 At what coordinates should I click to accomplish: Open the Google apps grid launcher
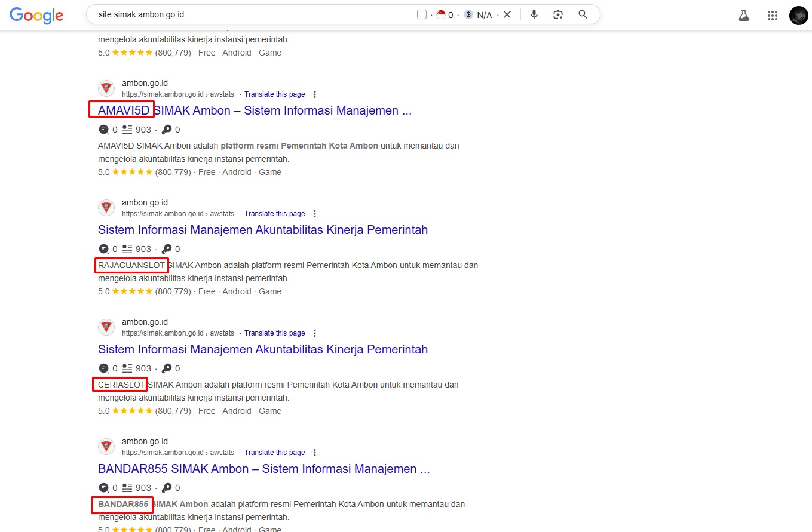[772, 16]
